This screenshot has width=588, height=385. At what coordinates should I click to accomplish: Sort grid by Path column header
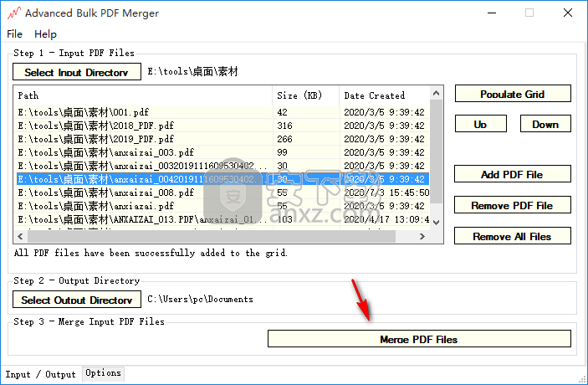[x=143, y=95]
